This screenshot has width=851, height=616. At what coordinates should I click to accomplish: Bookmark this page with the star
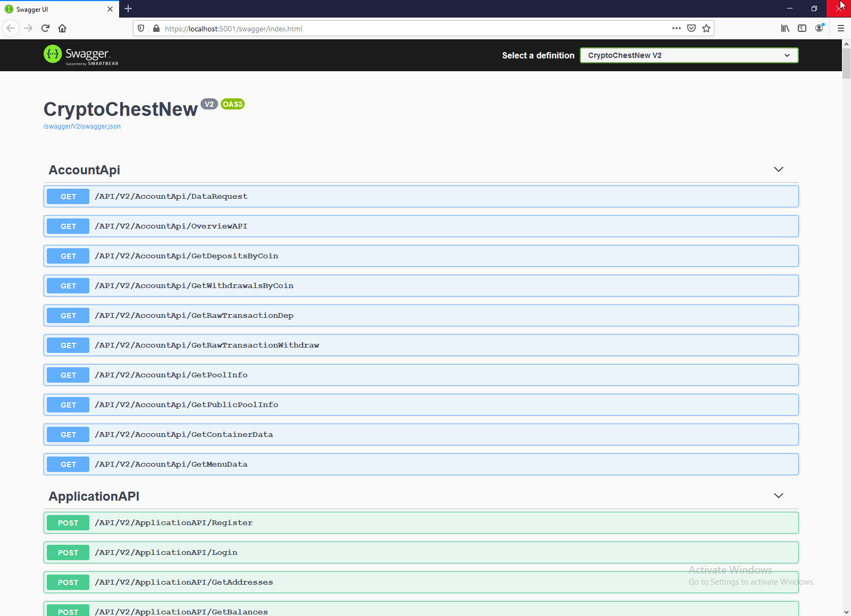(x=706, y=28)
